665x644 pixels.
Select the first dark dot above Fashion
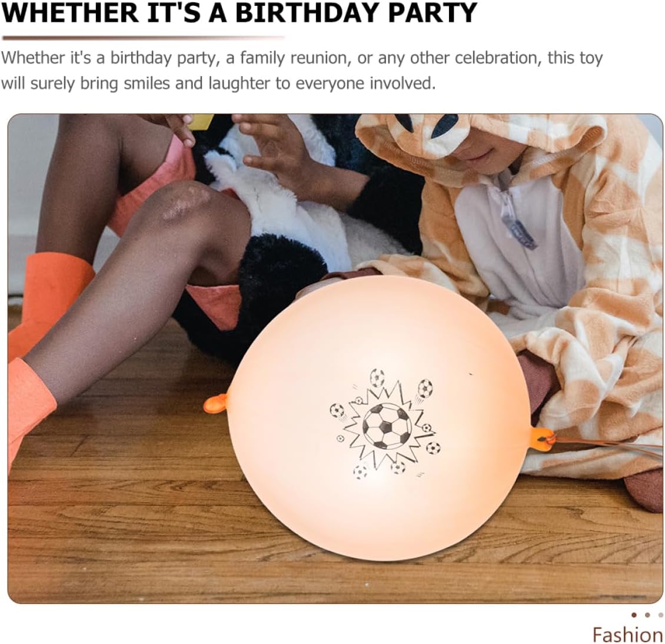634,615
